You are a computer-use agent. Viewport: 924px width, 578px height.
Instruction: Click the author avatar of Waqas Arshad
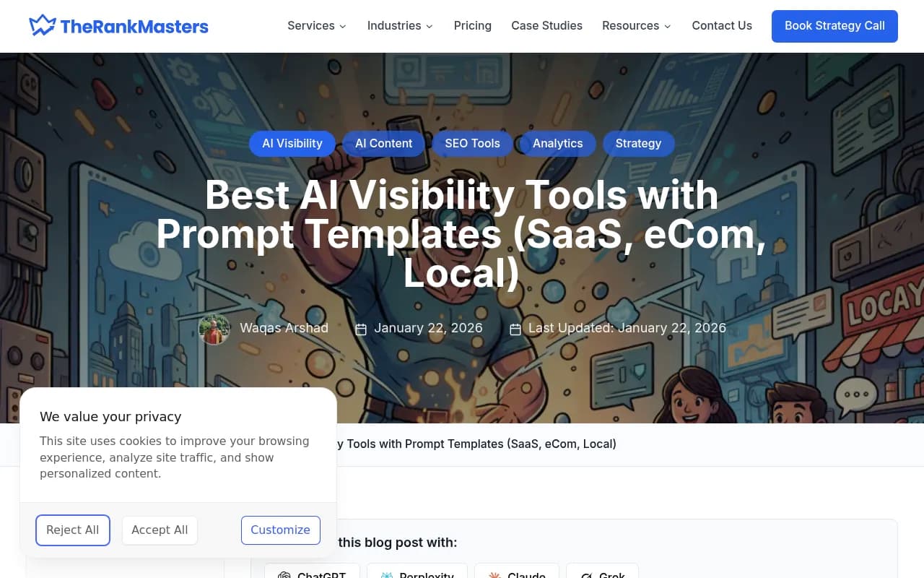[214, 329]
